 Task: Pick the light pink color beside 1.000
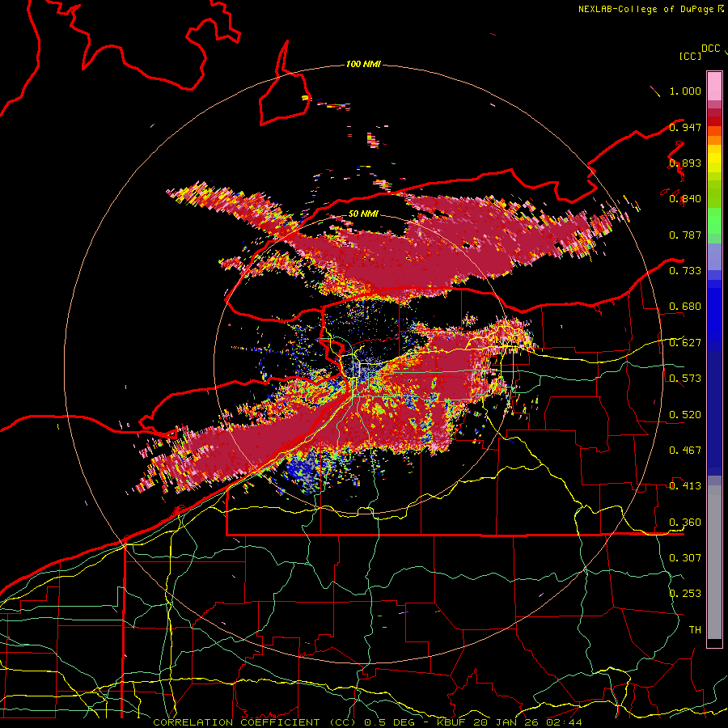point(714,87)
